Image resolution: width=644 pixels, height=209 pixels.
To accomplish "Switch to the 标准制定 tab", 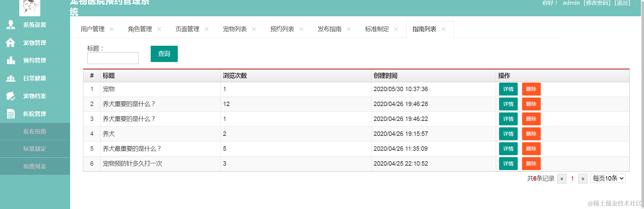I will (377, 29).
